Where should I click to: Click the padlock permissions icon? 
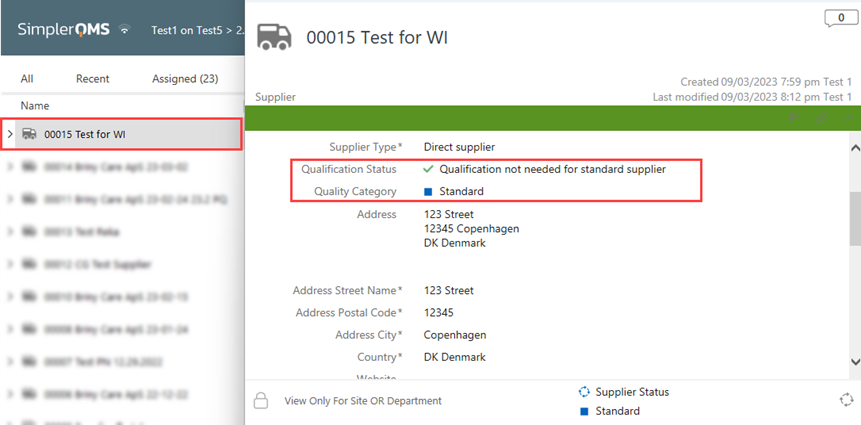tap(261, 400)
